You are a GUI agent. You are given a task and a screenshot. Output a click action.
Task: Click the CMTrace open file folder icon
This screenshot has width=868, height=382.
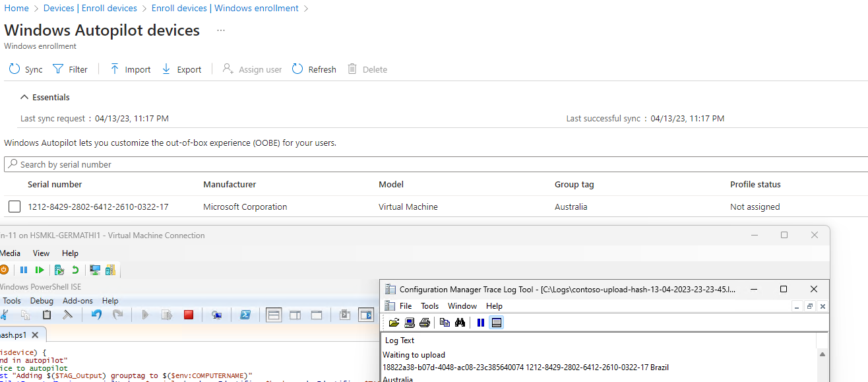(x=394, y=323)
